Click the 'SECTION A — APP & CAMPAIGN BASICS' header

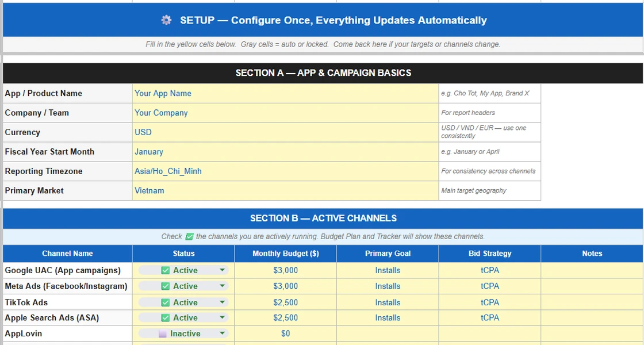pos(323,73)
